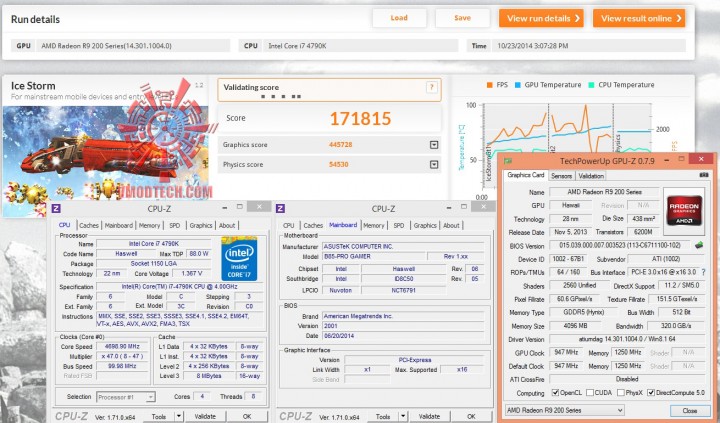Toggle the PhysX checkbox

coord(620,393)
